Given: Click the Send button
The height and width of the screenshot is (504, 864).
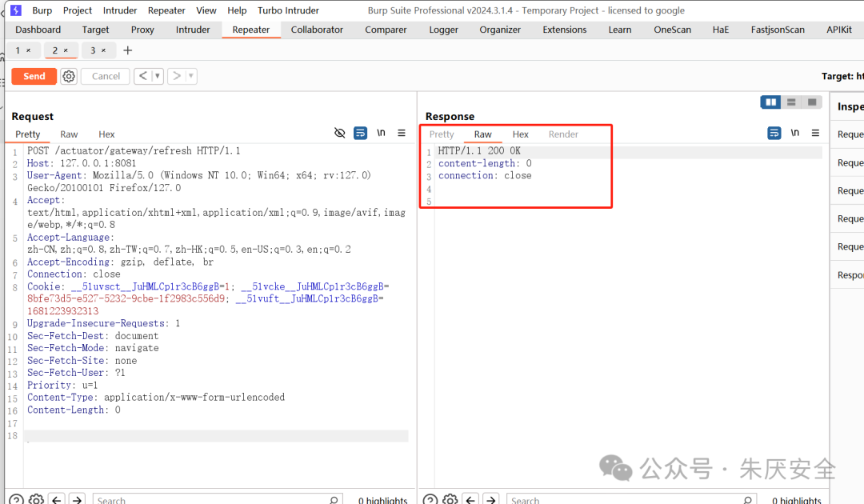Looking at the screenshot, I should [34, 76].
